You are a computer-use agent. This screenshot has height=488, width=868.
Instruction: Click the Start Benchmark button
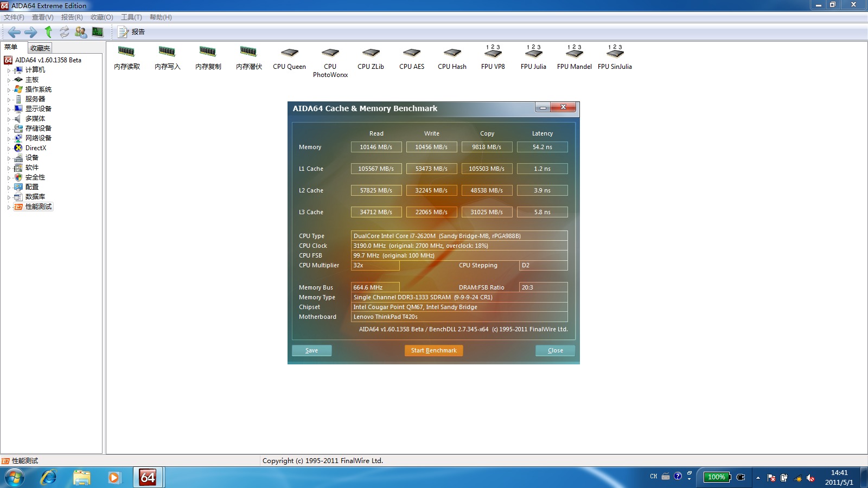point(433,350)
